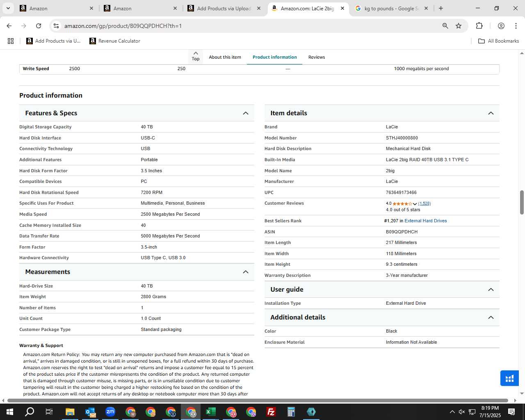Click the address bar URL
This screenshot has width=525, height=420.
pos(123,26)
